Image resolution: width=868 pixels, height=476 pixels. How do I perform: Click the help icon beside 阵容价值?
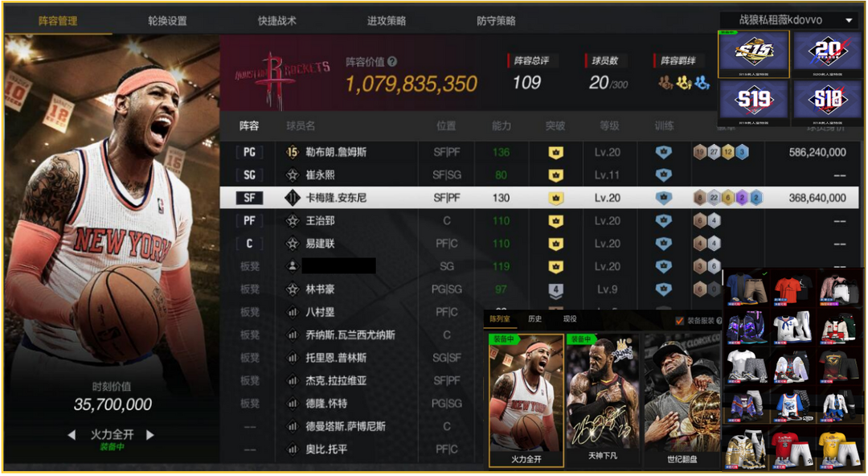(x=392, y=61)
